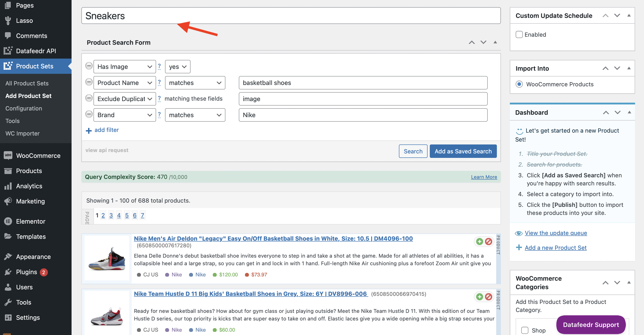Open the Exclude Duplicates field dropdown
The height and width of the screenshot is (335, 644).
125,99
